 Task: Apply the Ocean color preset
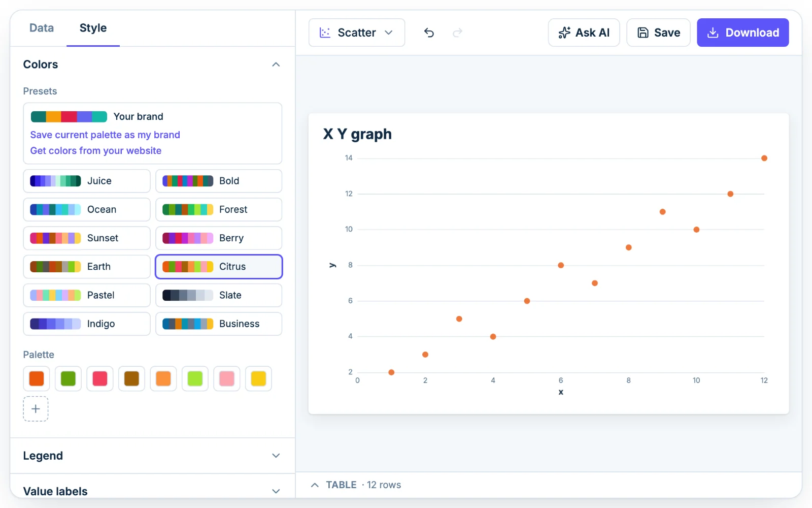[87, 209]
